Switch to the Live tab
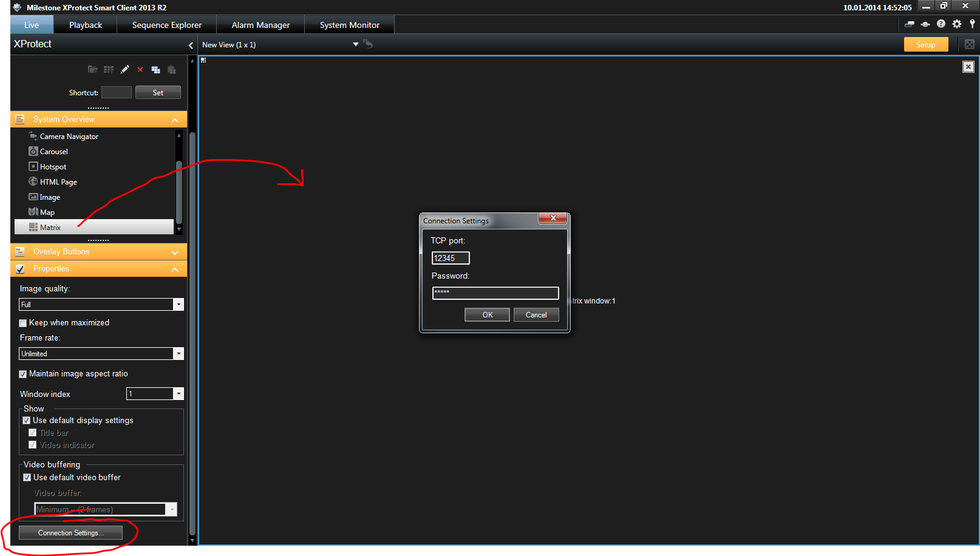Image resolution: width=980 pixels, height=556 pixels. pyautogui.click(x=32, y=25)
